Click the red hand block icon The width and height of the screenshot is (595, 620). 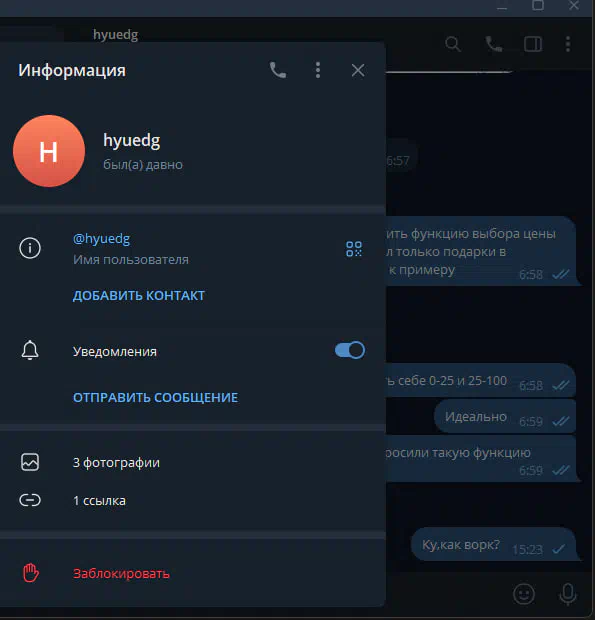pos(30,573)
